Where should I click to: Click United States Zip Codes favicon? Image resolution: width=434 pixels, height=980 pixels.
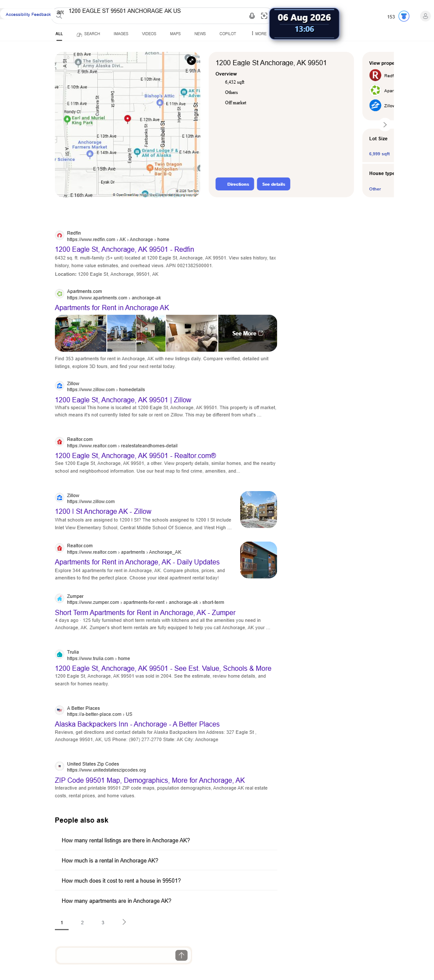pyautogui.click(x=60, y=766)
